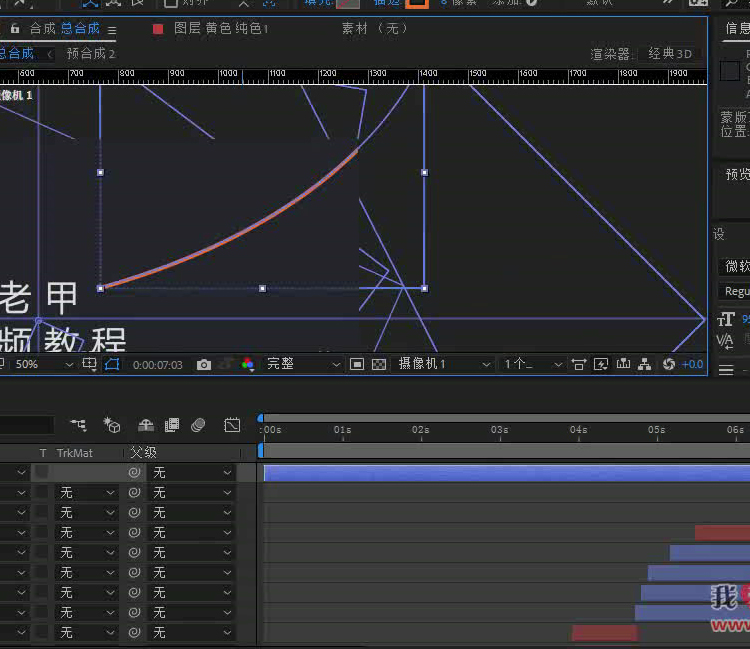Click the 父级 column header
Viewport: 750px width, 649px height.
pos(143,452)
